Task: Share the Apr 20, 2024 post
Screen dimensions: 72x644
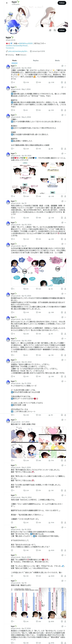Action: tap(65, 239)
